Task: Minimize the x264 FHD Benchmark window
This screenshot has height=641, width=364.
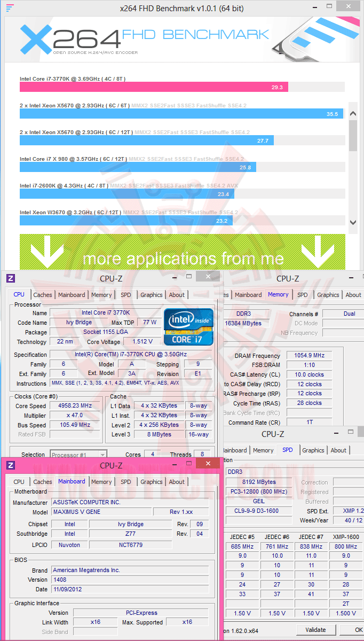Action: (315, 8)
